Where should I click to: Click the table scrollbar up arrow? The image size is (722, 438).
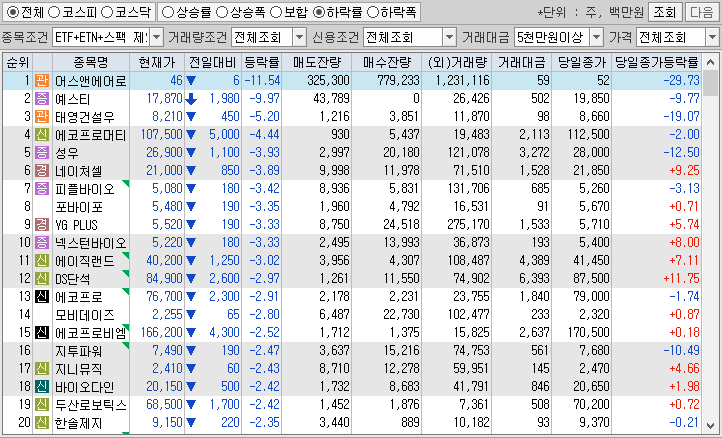click(x=710, y=61)
